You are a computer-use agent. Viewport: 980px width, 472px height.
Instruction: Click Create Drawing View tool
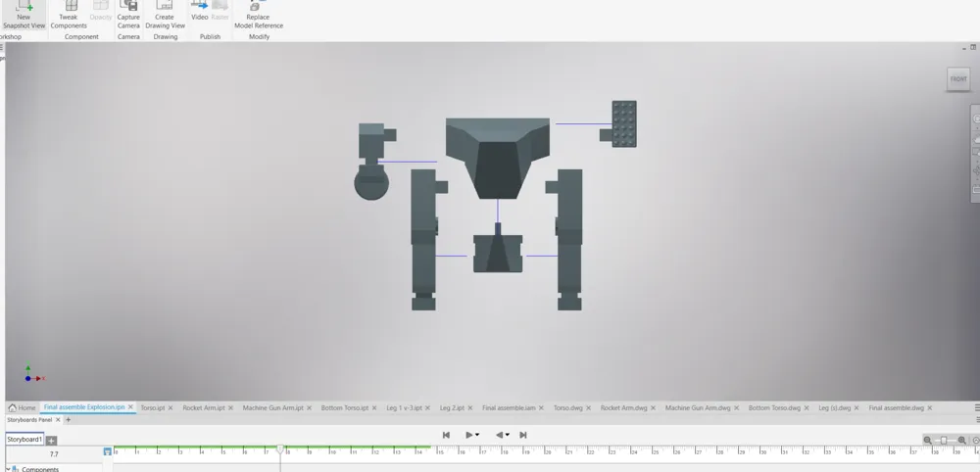tap(165, 16)
